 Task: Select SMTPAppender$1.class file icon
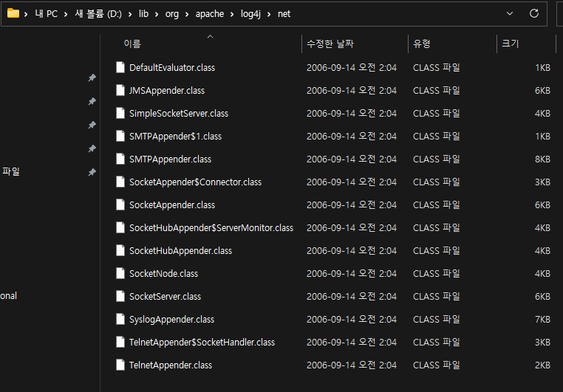[x=120, y=137]
